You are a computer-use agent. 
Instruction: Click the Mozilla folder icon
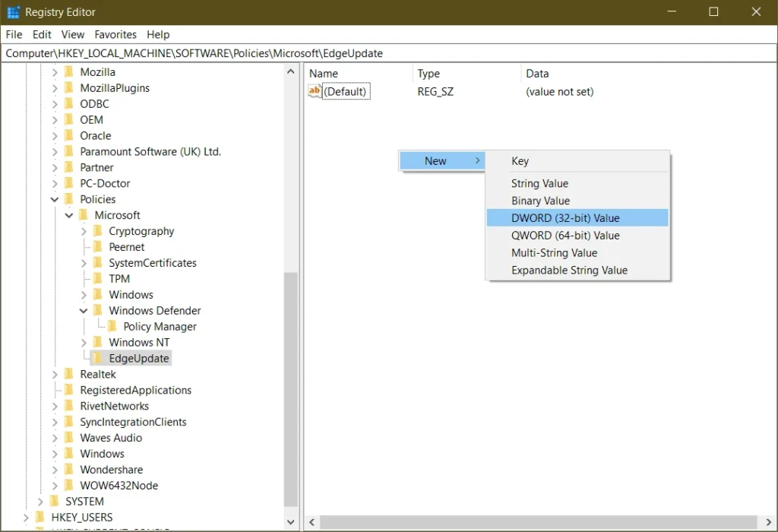69,72
